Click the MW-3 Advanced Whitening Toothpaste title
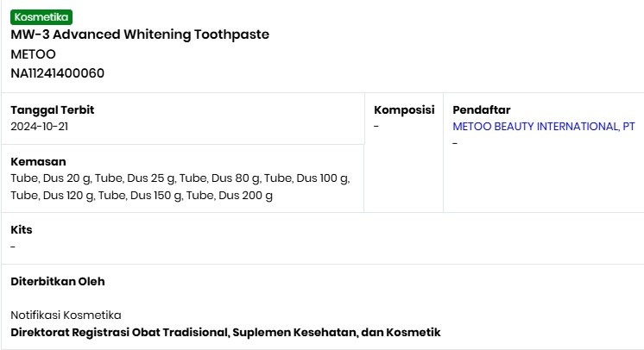 [140, 34]
